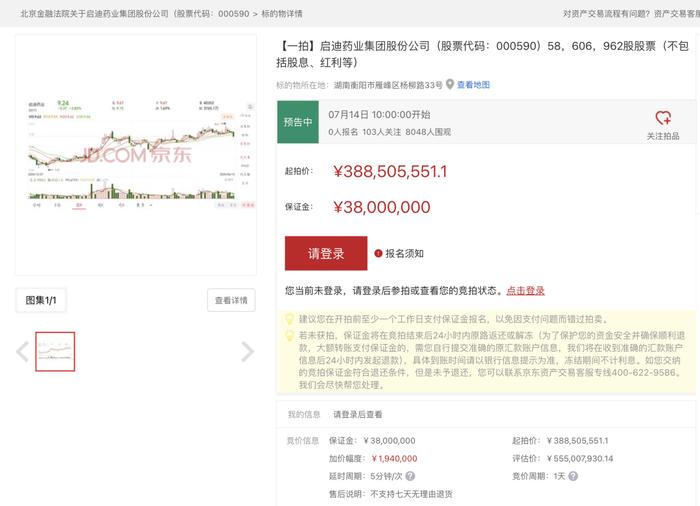Click the auction title 启迪药业集团股份公司
Viewport: 700px width, 506px height.
click(x=483, y=54)
